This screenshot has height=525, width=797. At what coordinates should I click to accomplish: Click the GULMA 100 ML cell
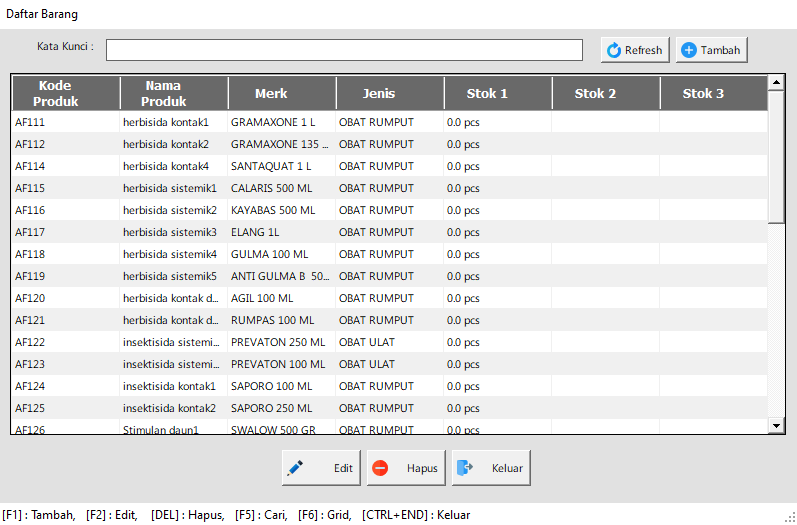point(282,254)
